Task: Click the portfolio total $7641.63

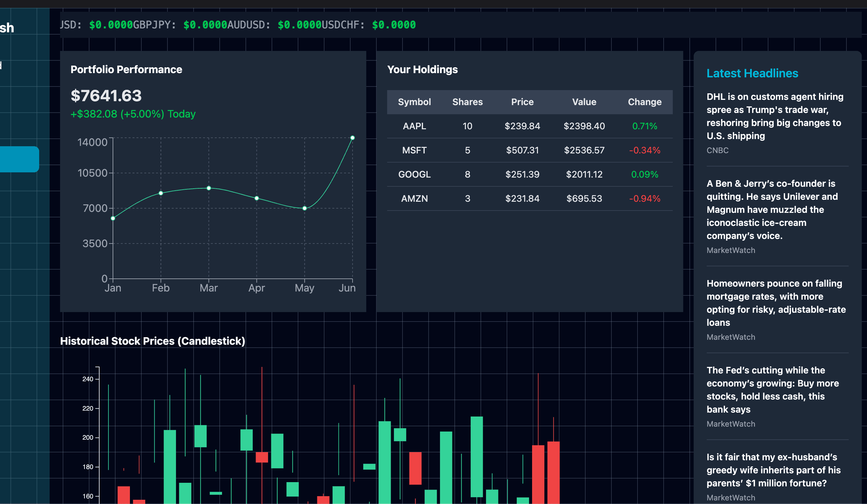Action: click(x=106, y=96)
